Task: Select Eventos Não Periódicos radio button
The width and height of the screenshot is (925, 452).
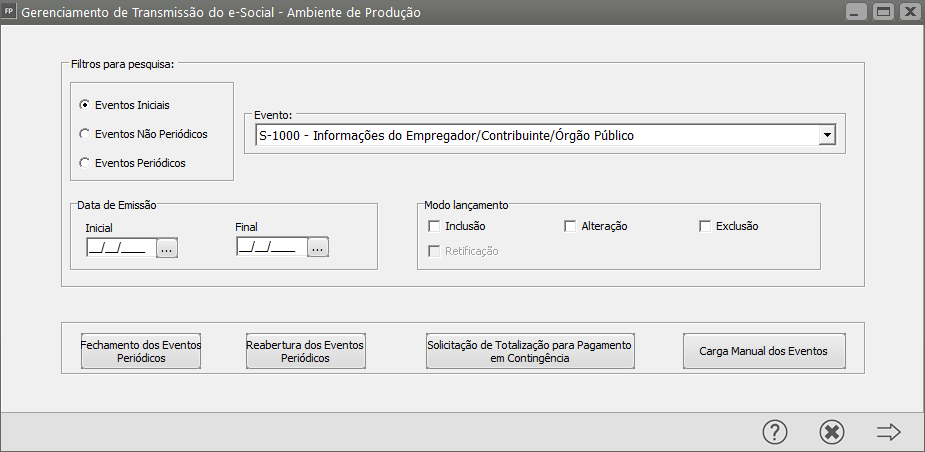Action: 85,133
